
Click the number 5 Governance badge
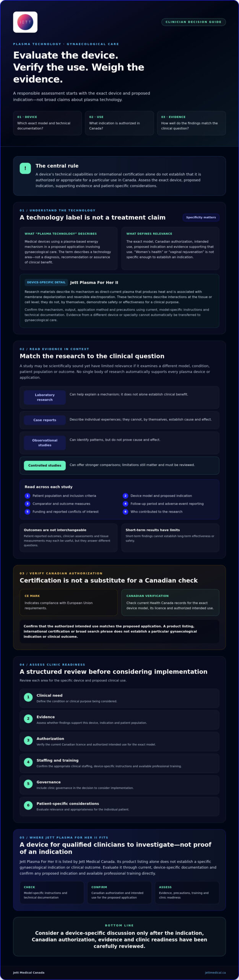pos(28,784)
